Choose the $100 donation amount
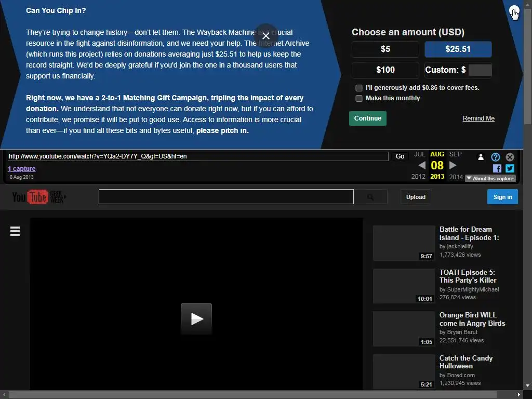The width and height of the screenshot is (532, 399). click(x=385, y=70)
